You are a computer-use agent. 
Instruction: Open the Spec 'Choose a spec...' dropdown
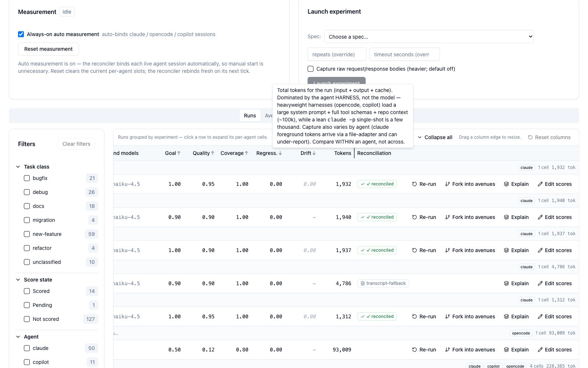pos(429,37)
